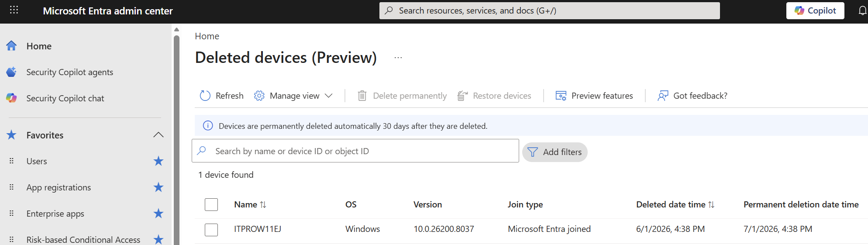Click the 1 device found text
The width and height of the screenshot is (868, 245).
(226, 175)
